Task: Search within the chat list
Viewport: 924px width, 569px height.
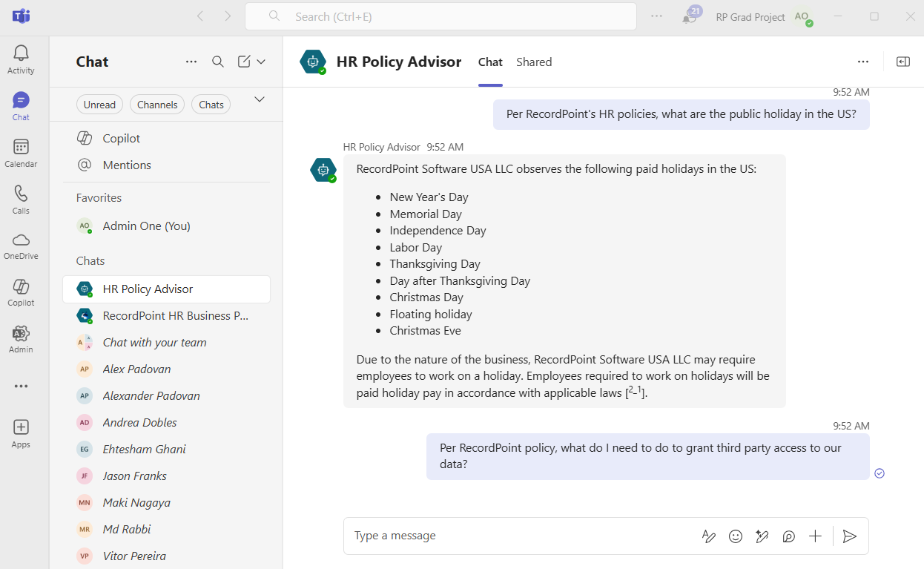Action: click(x=218, y=62)
